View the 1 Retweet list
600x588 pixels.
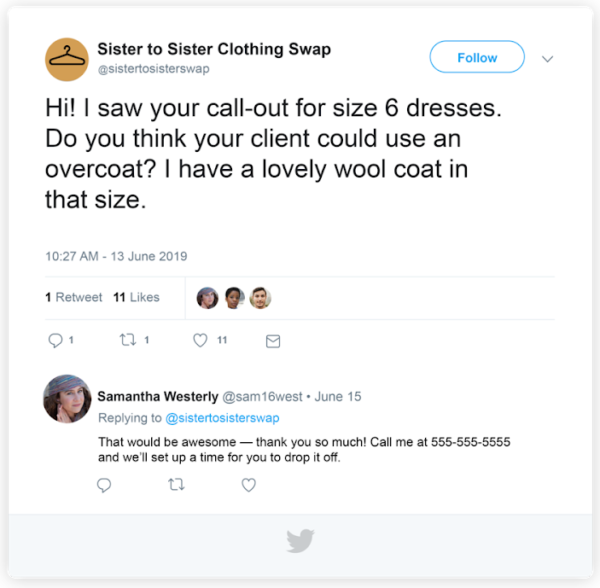(x=73, y=297)
